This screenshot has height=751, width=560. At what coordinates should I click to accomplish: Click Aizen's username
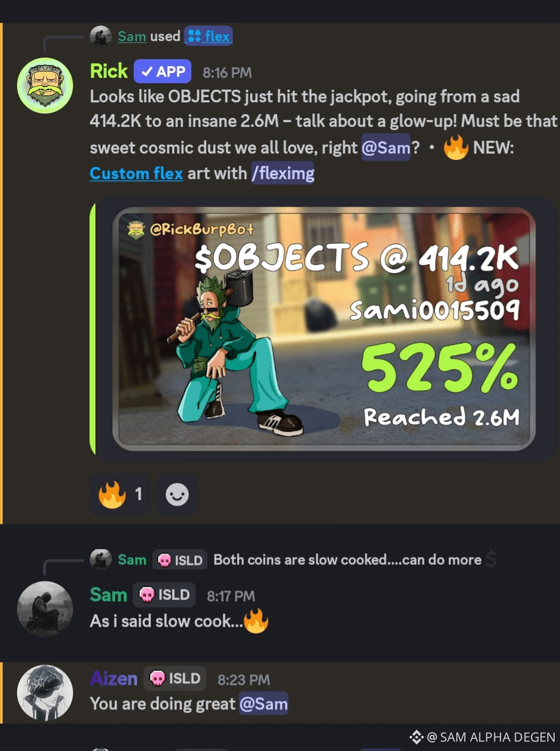[x=113, y=679]
